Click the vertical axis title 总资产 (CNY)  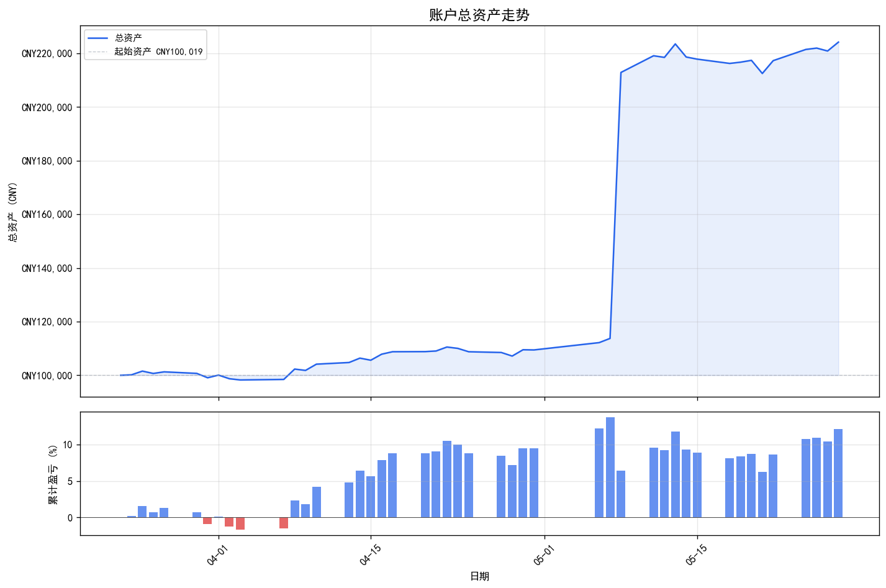click(x=12, y=211)
